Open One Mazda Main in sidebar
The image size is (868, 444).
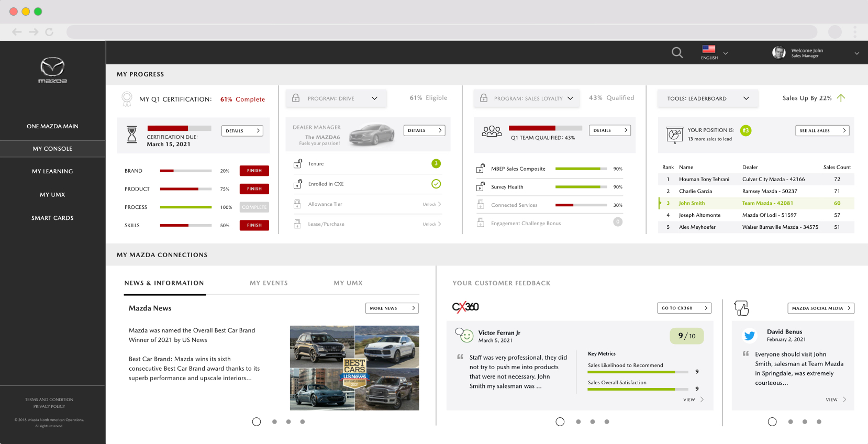[52, 126]
